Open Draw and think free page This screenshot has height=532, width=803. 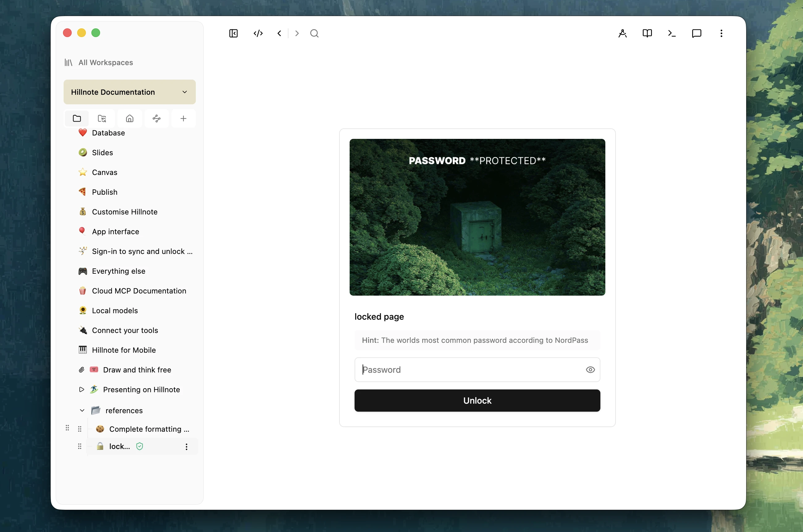137,370
